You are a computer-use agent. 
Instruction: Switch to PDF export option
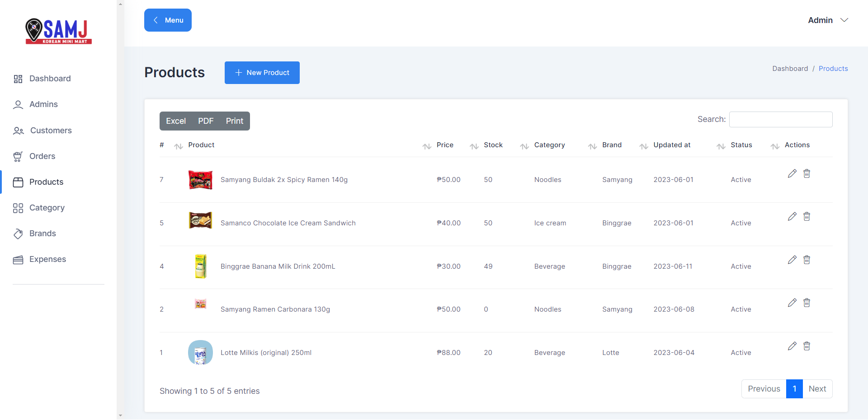(206, 121)
